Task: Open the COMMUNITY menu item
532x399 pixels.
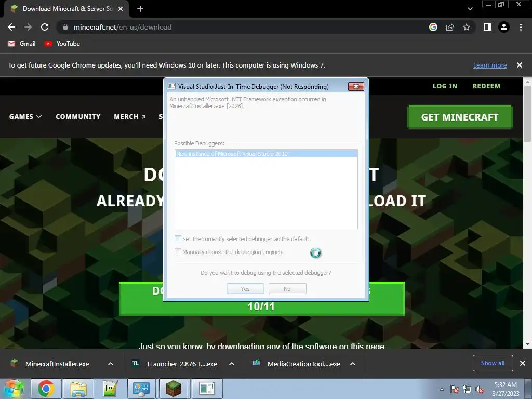Action: pos(78,117)
